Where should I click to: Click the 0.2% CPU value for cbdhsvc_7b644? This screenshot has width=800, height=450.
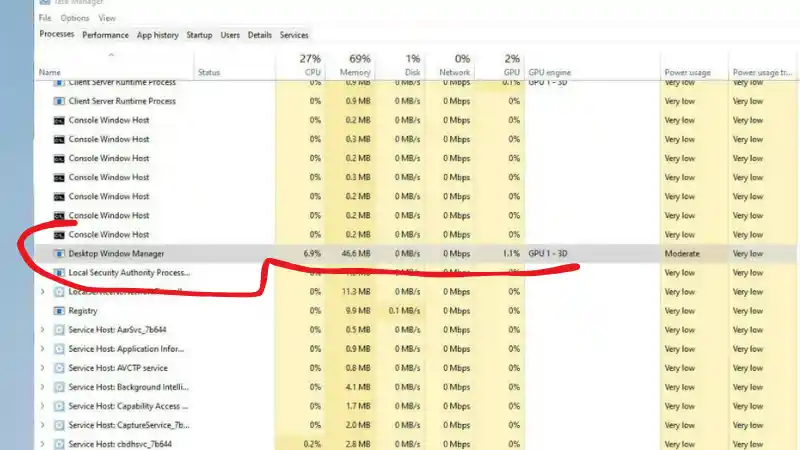coord(312,444)
